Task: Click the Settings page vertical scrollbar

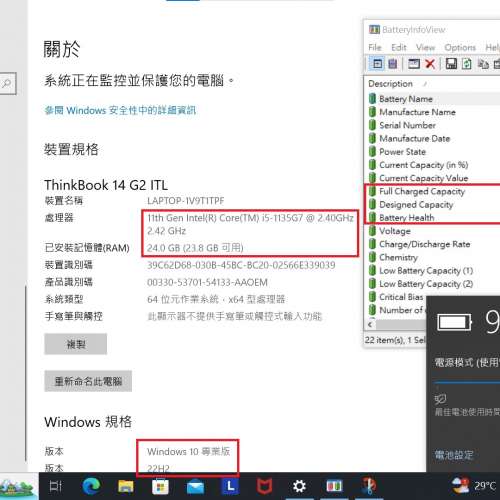Action: point(26,373)
